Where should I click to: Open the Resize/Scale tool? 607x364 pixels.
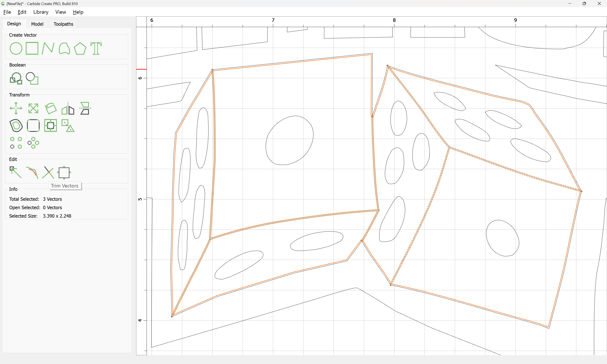tap(33, 108)
